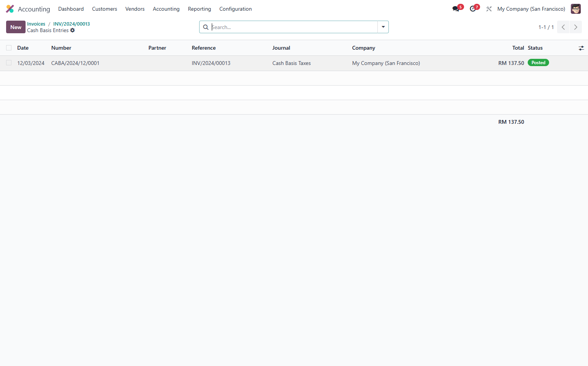Sort by Company column header
Screen dimensions: 588x366
click(x=364, y=48)
